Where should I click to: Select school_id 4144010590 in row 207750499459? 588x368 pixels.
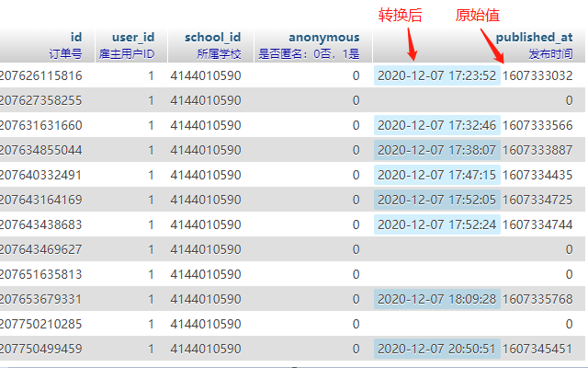coord(206,349)
